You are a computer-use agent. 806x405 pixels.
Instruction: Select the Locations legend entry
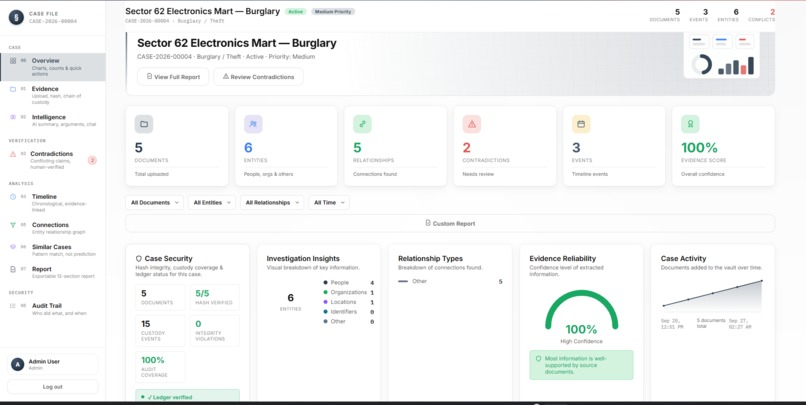coord(349,302)
